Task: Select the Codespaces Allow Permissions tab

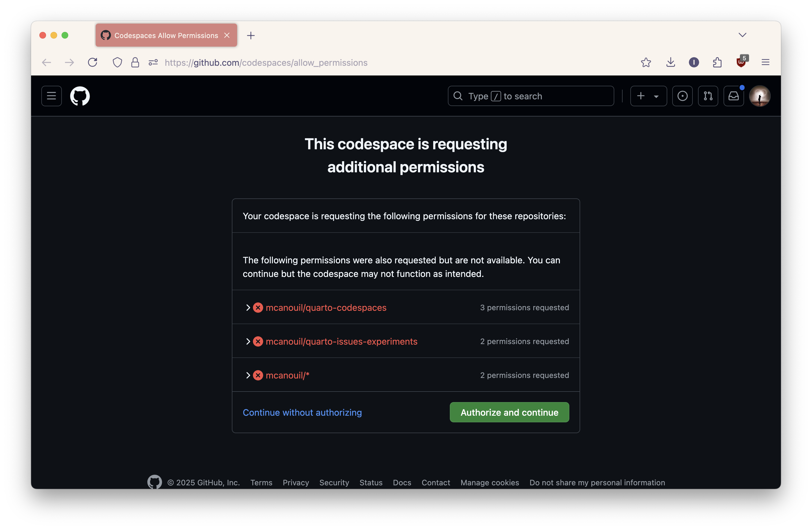Action: tap(166, 36)
